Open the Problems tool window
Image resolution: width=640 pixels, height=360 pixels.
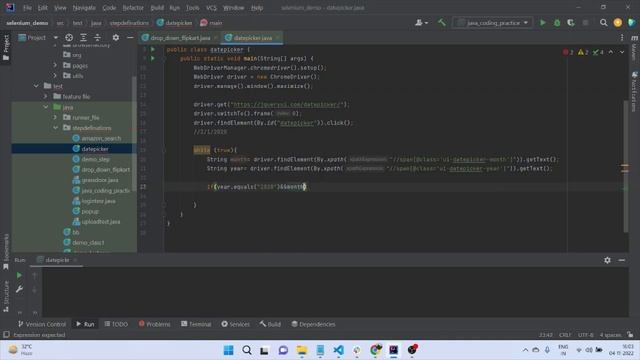[154, 324]
